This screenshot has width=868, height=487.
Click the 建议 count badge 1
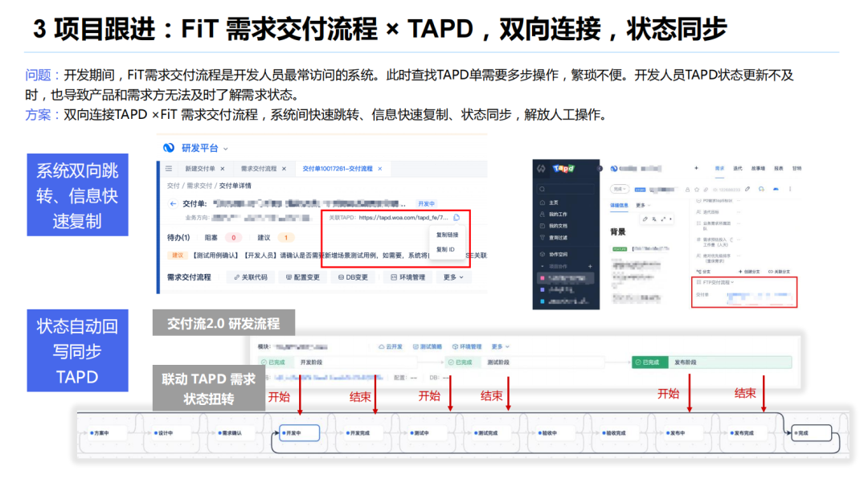coord(286,237)
